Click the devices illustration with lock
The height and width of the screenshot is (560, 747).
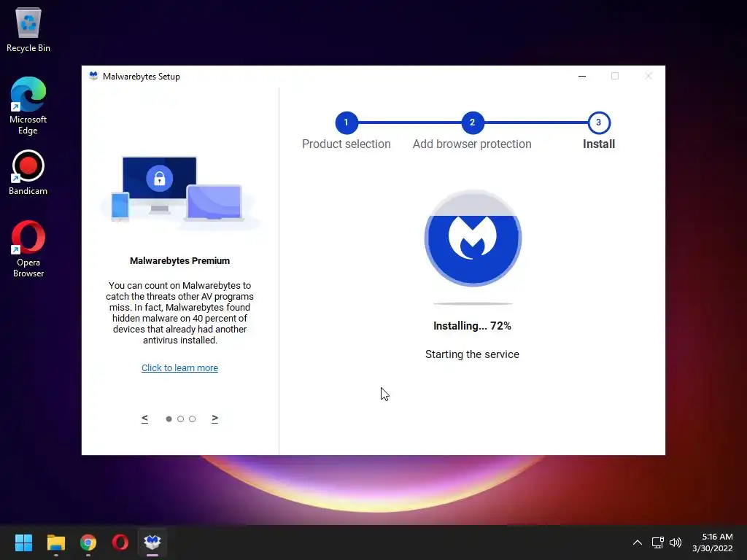[179, 192]
